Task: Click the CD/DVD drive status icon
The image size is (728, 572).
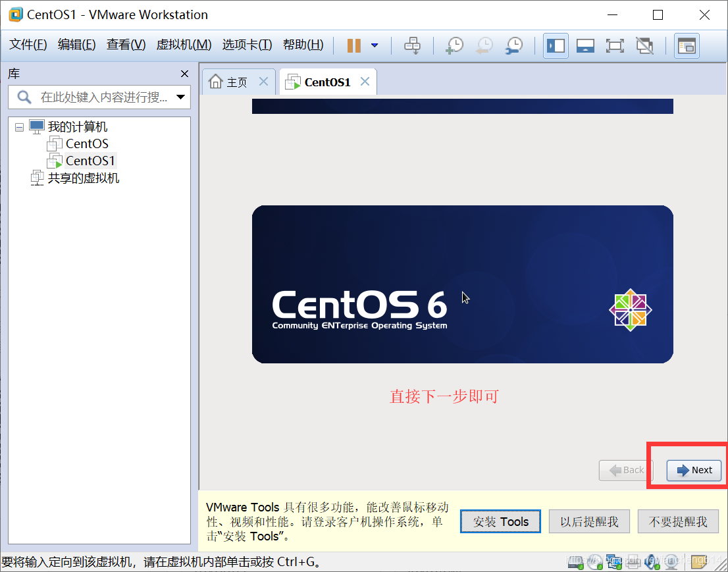Action: [595, 561]
